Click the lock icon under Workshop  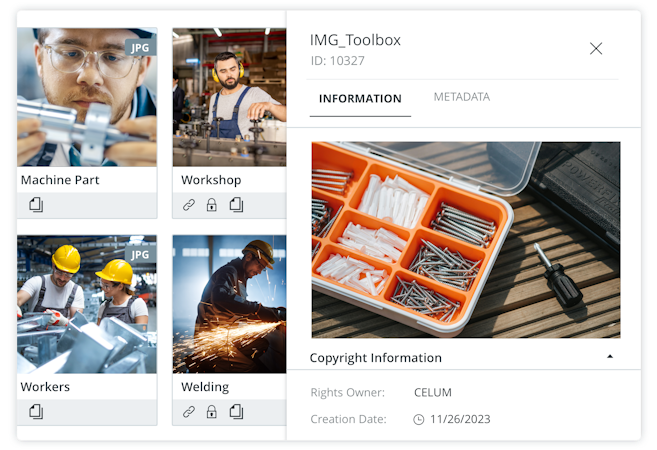pos(212,204)
